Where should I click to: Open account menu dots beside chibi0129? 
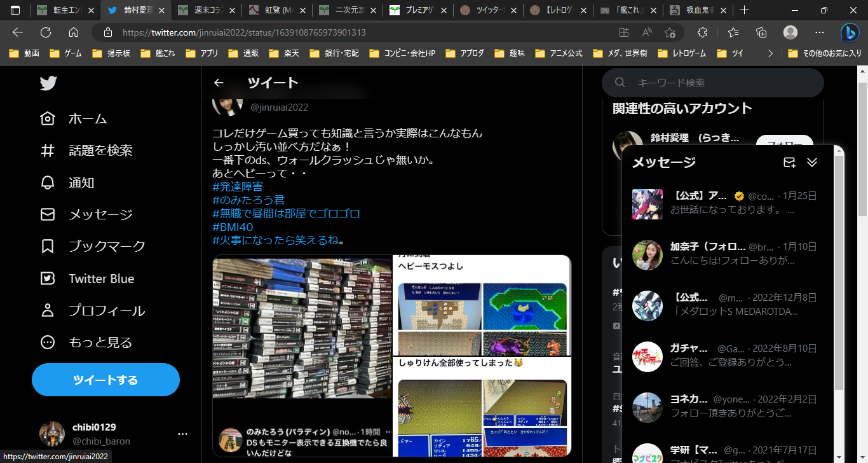(183, 434)
